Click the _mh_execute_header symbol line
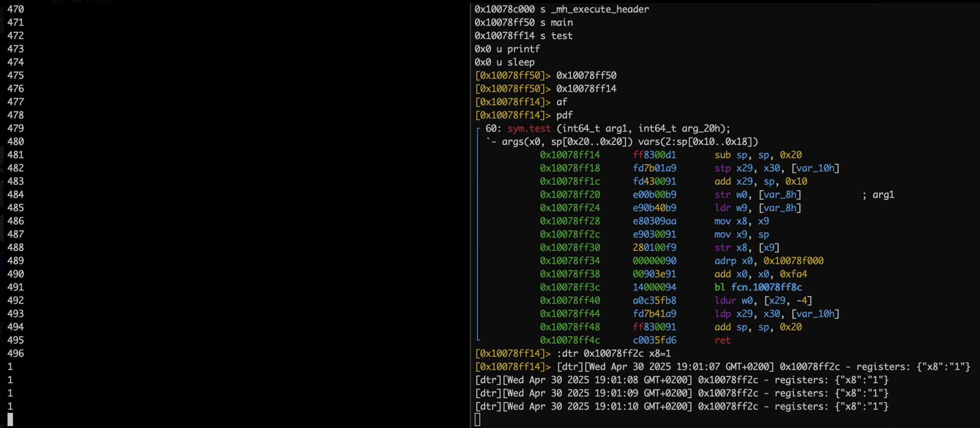Viewport: 980px width, 428px height. (562, 9)
